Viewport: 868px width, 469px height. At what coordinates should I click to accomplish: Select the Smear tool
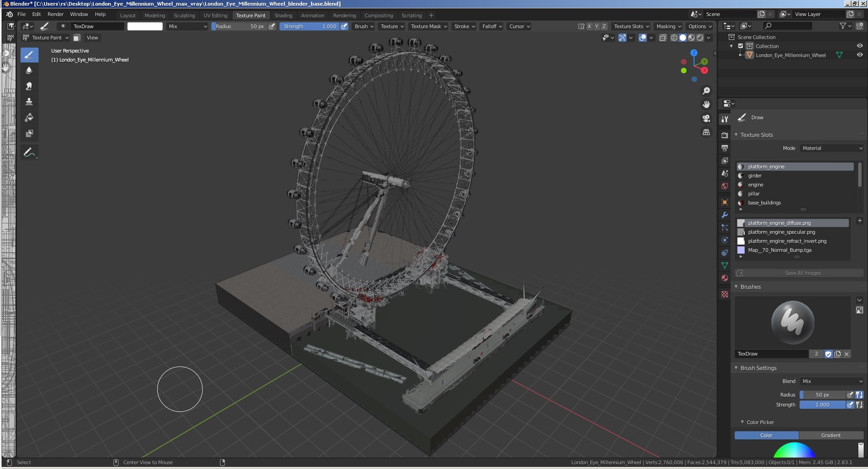point(29,86)
